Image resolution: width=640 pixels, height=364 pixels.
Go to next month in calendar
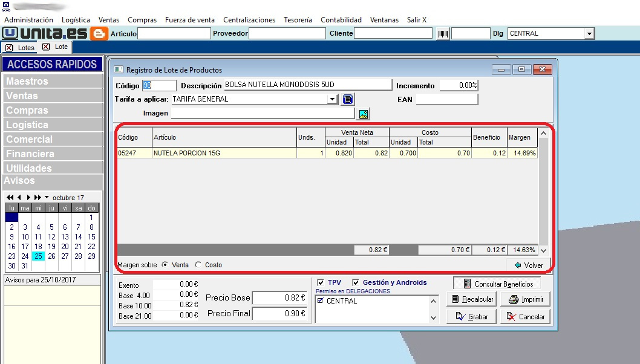click(28, 198)
